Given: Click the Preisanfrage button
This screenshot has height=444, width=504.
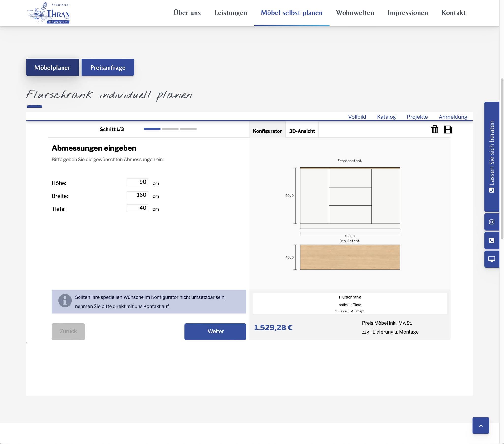Looking at the screenshot, I should [108, 67].
